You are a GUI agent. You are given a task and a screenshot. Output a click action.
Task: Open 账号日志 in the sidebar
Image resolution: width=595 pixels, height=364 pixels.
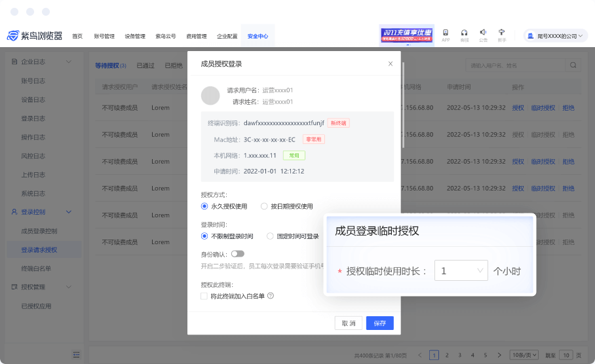click(x=33, y=81)
